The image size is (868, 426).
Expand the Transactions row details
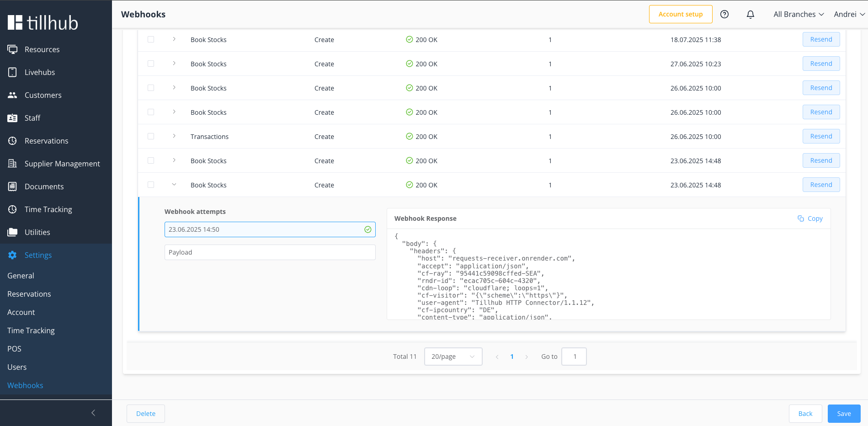pos(174,136)
